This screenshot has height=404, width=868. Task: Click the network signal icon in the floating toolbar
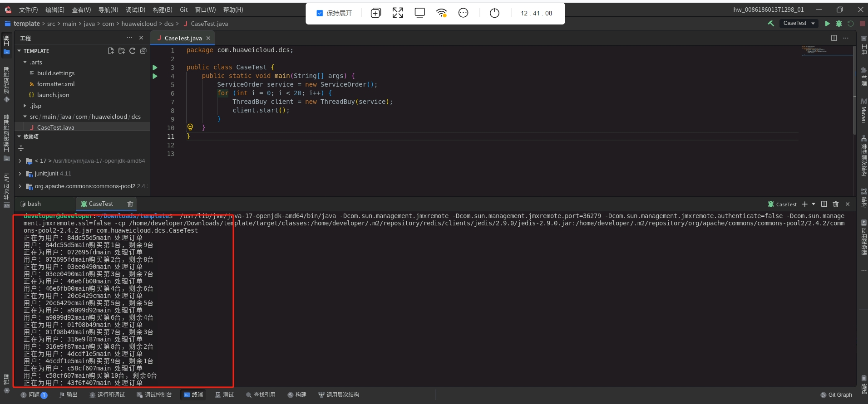[x=442, y=13]
